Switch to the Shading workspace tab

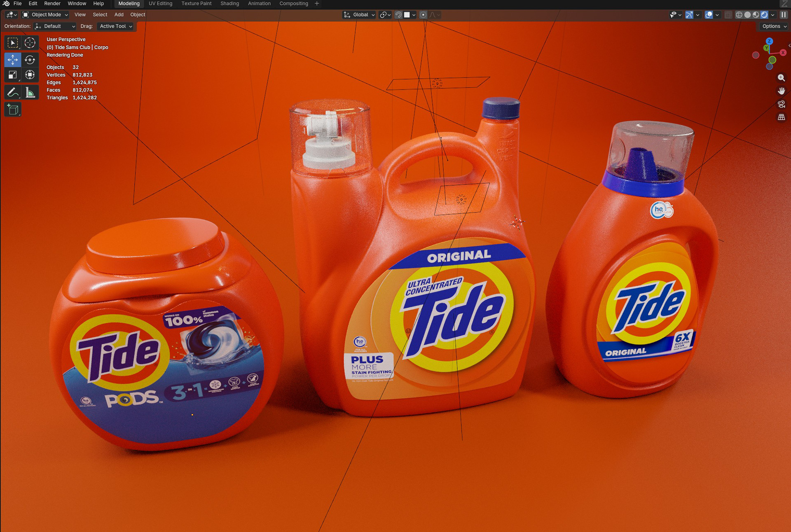click(x=229, y=4)
